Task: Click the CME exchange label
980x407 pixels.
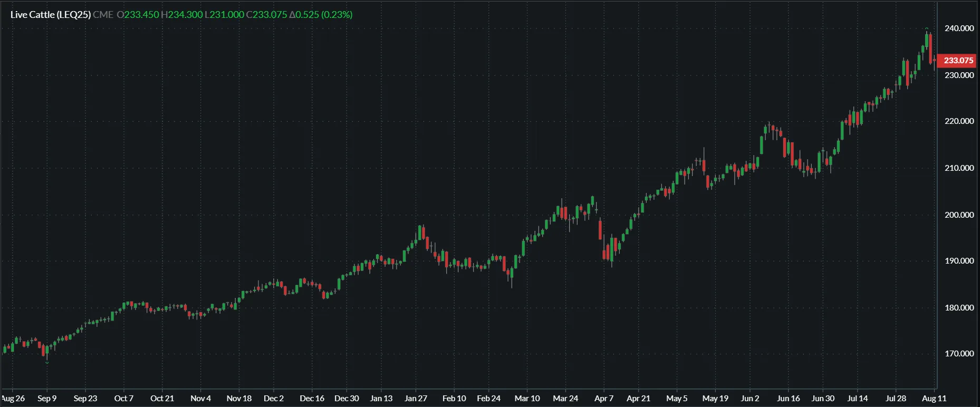Action: (103, 15)
